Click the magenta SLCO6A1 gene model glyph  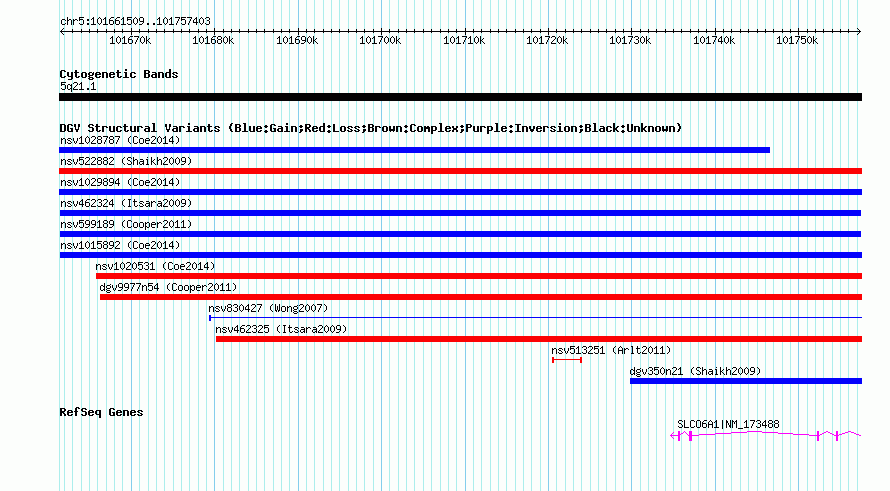(x=766, y=435)
